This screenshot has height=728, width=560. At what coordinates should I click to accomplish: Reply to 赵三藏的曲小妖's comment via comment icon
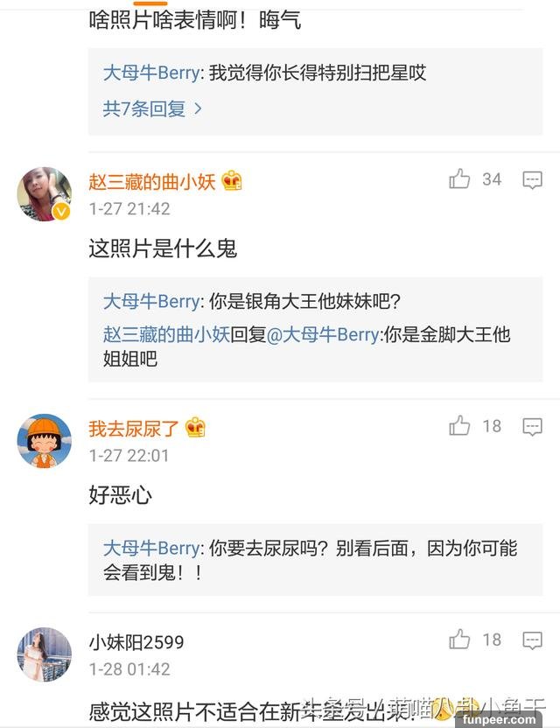pyautogui.click(x=532, y=180)
